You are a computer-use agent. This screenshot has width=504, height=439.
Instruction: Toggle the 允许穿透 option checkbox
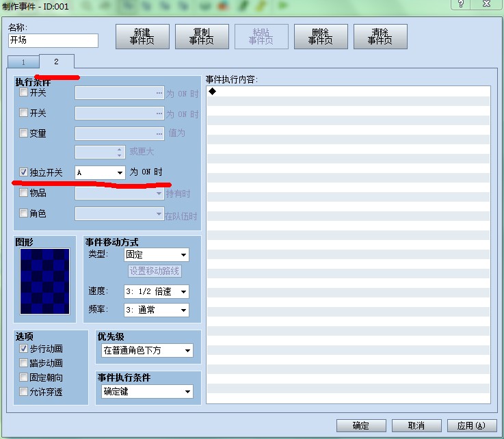point(23,392)
